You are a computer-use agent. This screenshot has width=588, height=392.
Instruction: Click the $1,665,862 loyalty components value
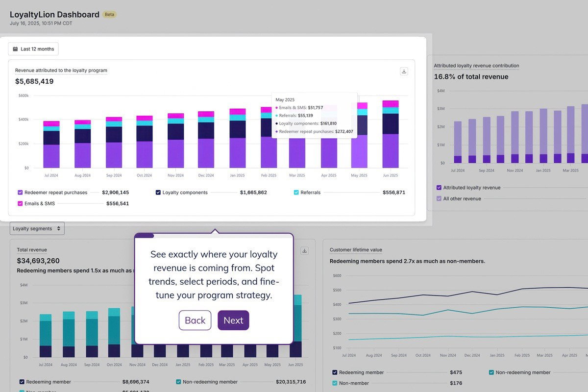pyautogui.click(x=253, y=193)
